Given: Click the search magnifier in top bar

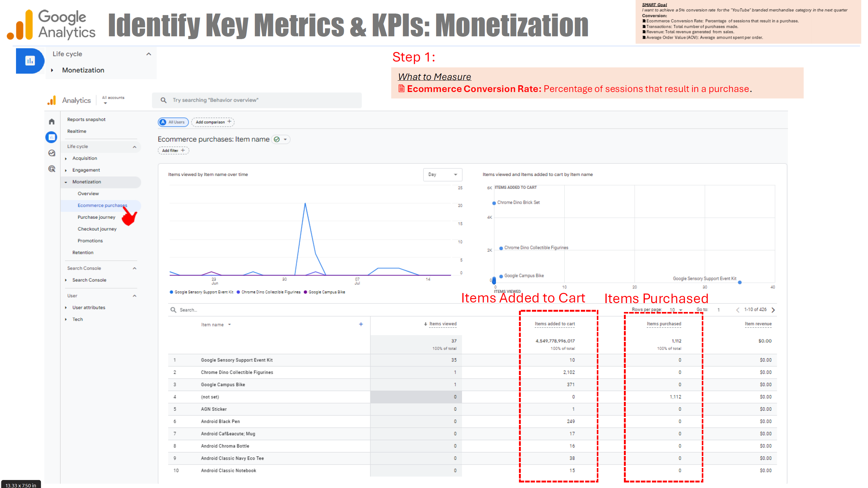Looking at the screenshot, I should 163,100.
